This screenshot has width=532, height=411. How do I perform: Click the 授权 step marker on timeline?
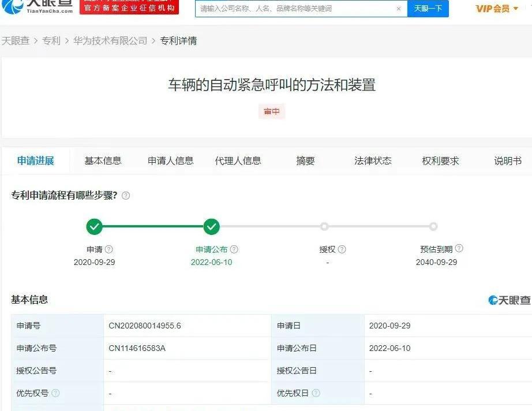click(324, 226)
